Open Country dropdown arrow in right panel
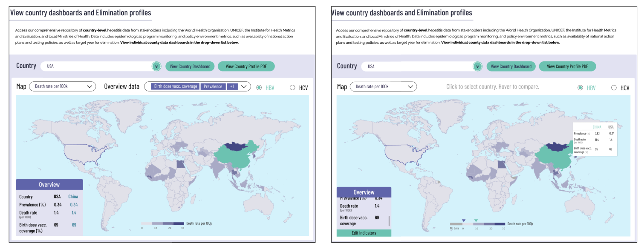The height and width of the screenshot is (249, 644). (477, 66)
